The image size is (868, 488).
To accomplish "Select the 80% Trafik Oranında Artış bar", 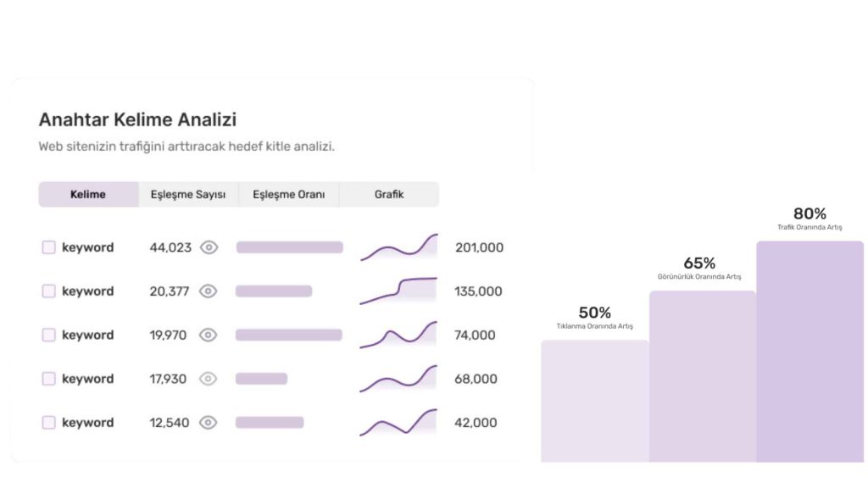I will click(x=810, y=352).
